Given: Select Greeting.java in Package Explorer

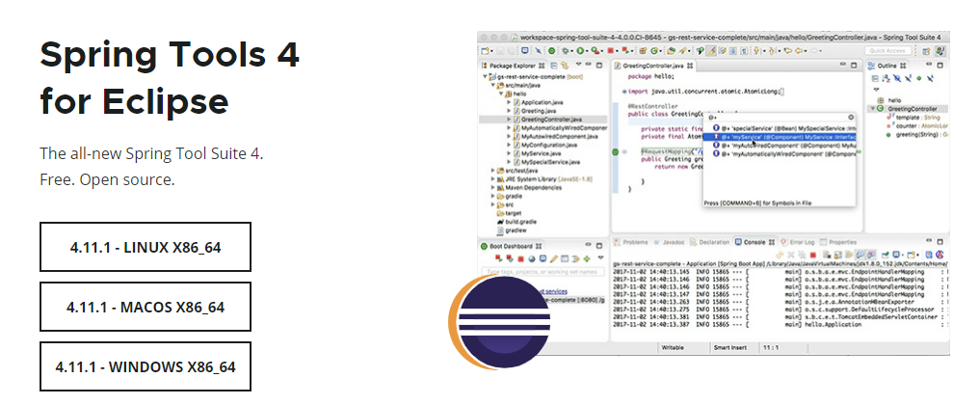Looking at the screenshot, I should (x=535, y=111).
